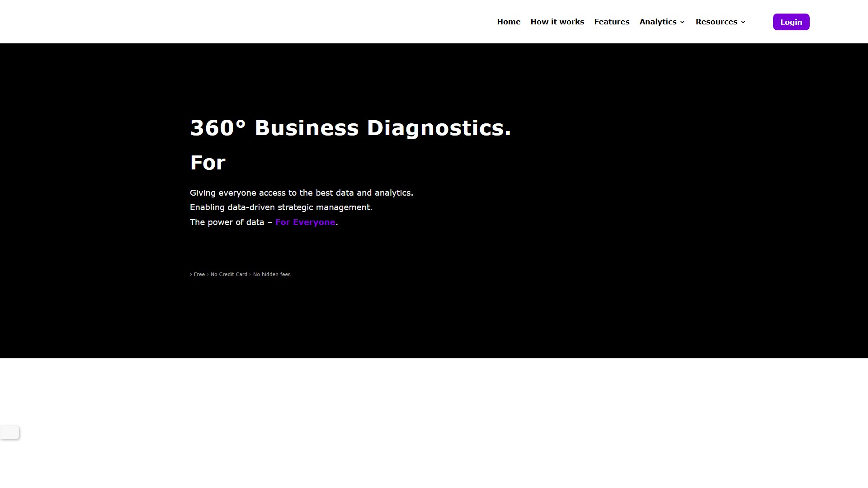Click "Enabling data-driven strategic management" text

click(x=281, y=207)
